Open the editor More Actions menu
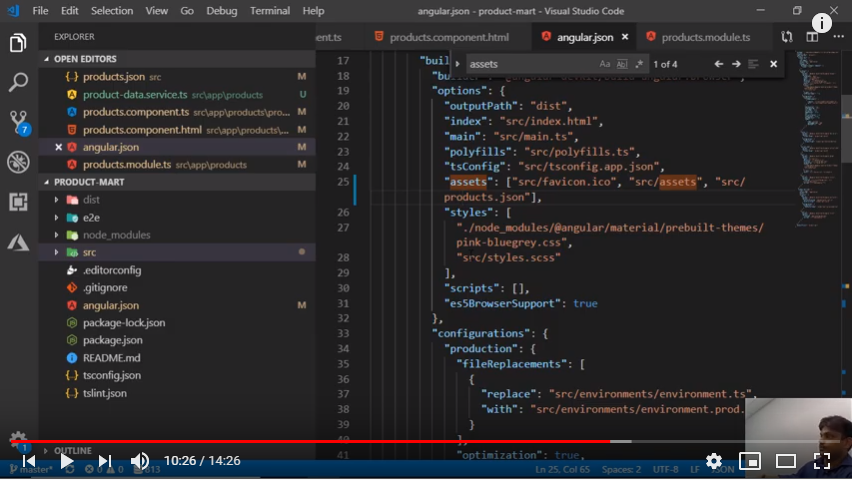The image size is (852, 480). (838, 37)
